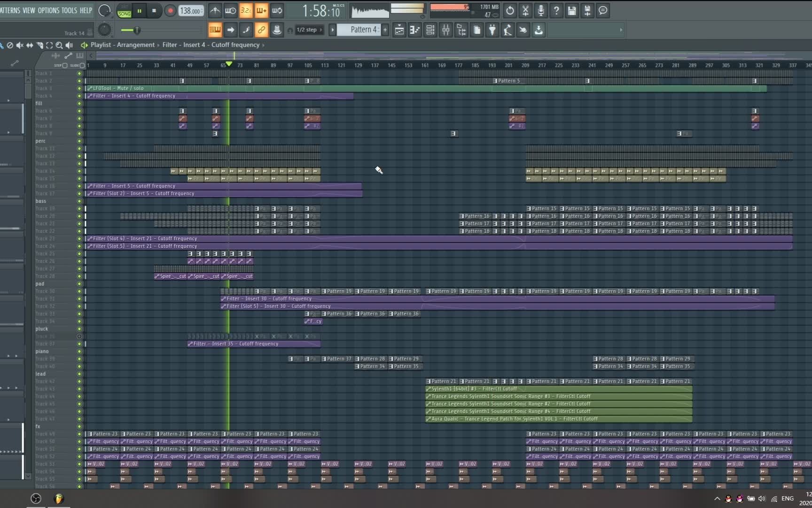Expand the hint bar arrow
Screen dimensions: 812x508
[x=621, y=30]
